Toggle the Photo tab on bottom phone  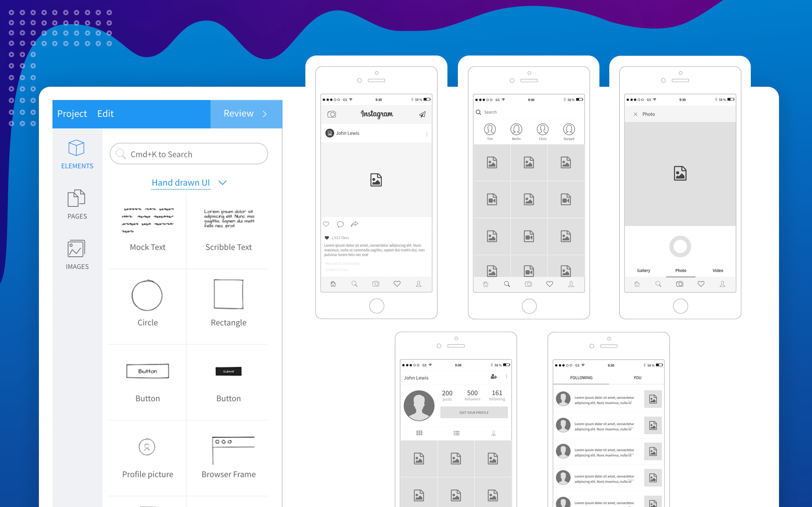(x=680, y=270)
